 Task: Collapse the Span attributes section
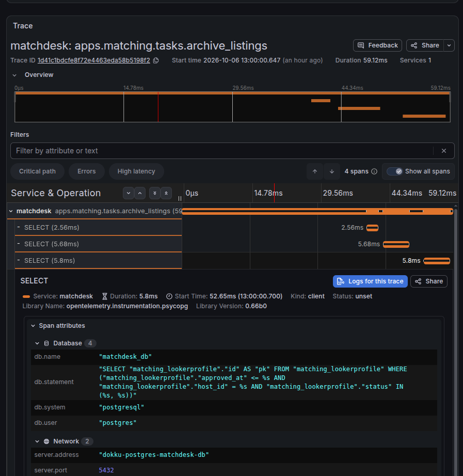tap(33, 326)
